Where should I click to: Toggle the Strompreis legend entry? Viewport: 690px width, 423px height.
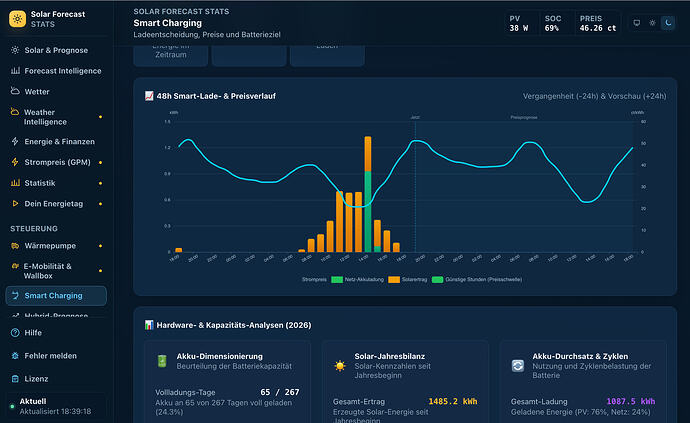pos(314,280)
